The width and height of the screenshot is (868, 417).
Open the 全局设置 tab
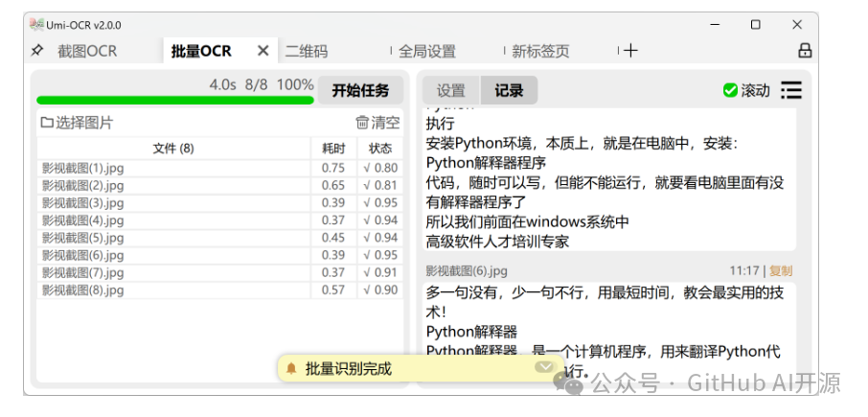coord(426,52)
